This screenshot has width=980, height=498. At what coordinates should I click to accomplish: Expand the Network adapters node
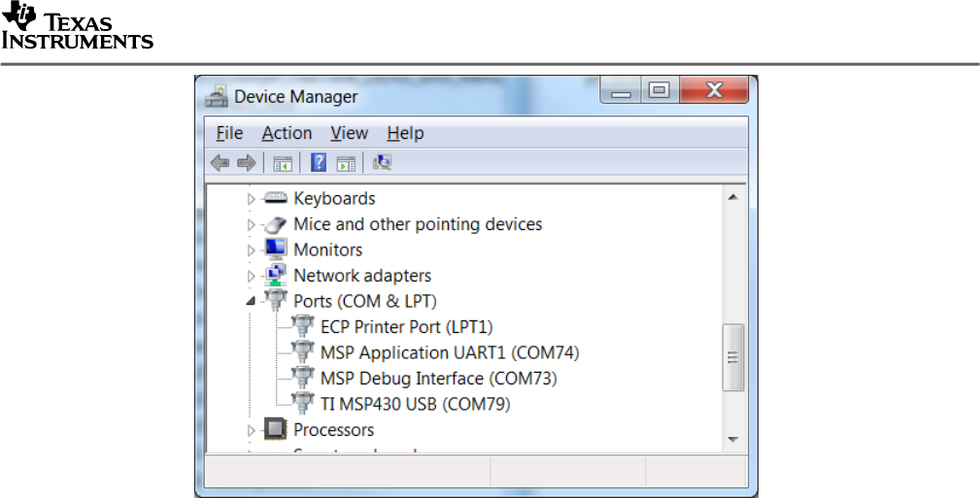coord(252,277)
